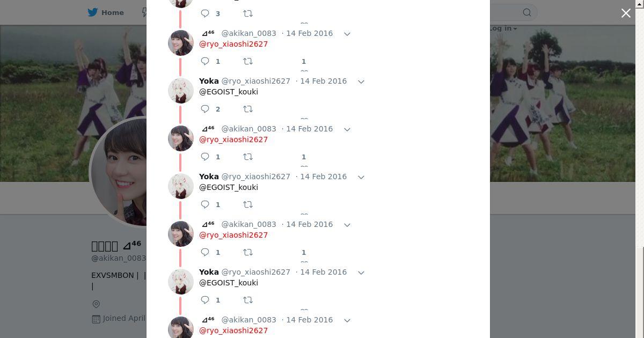This screenshot has width=644, height=338.
Task: Retweet Yoka's tweet that has 2 replies
Action: (248, 109)
